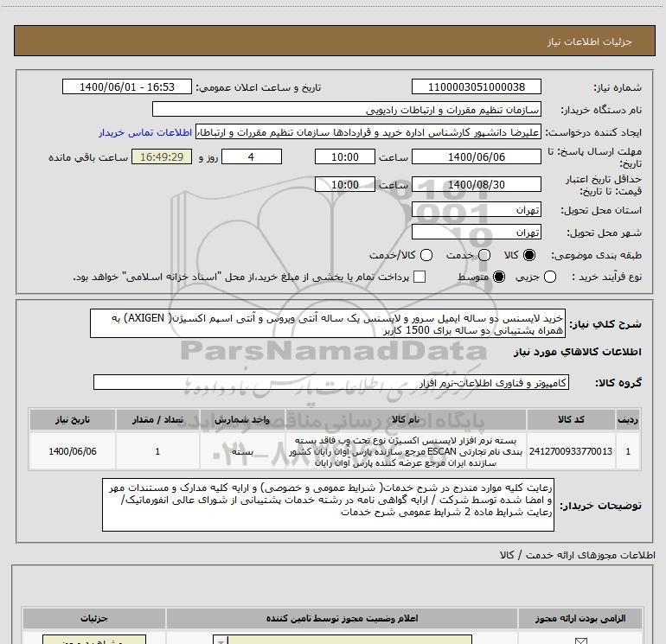Click the response deadline time field 10:00
Screen dimensions: 666x644
pyautogui.click(x=345, y=157)
